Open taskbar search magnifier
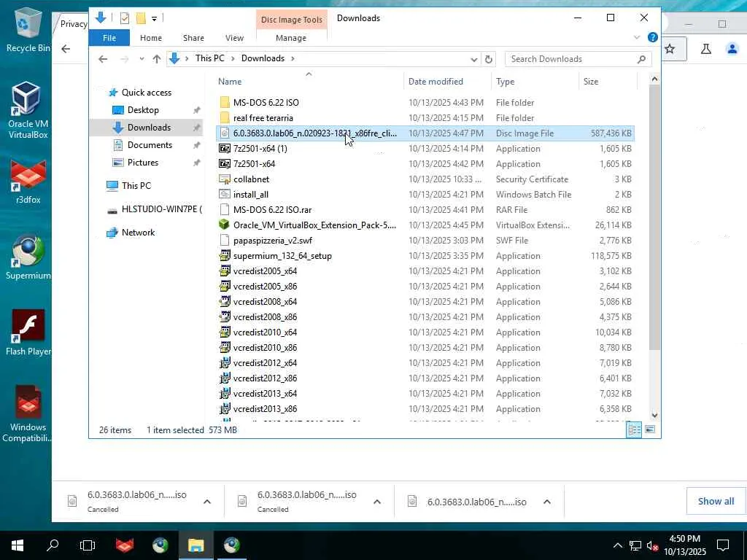Viewport: 747px width, 560px height. 53,545
